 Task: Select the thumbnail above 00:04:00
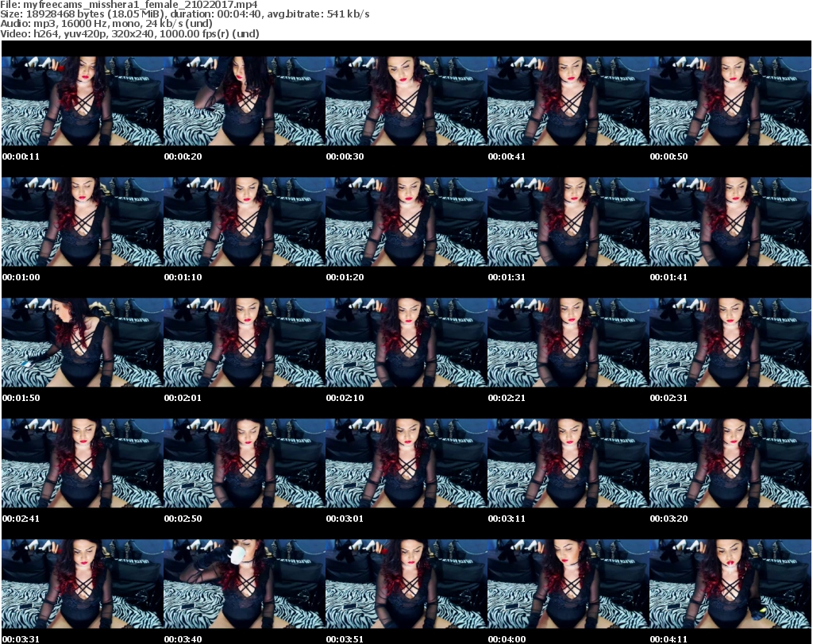(x=568, y=584)
